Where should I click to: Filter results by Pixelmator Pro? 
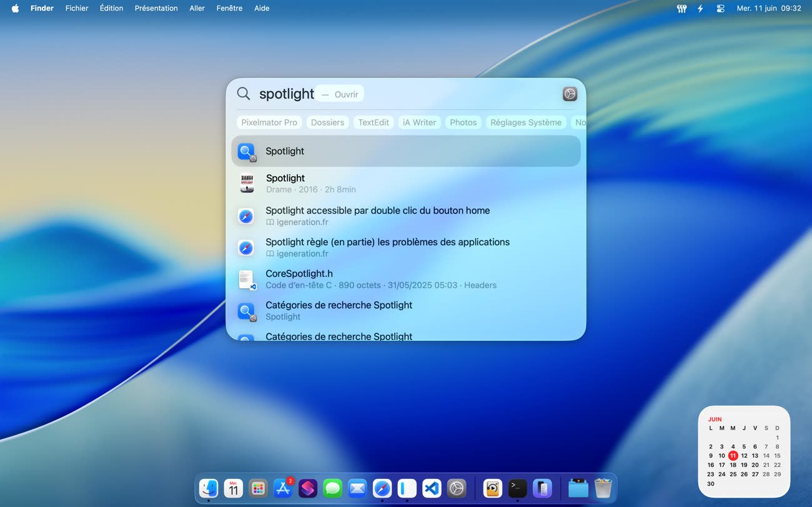269,122
